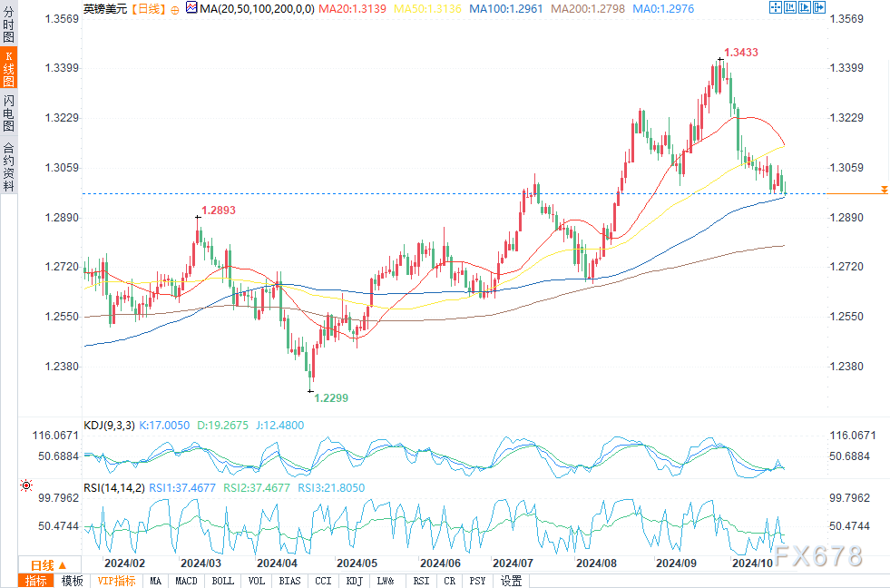The height and width of the screenshot is (588, 890).
Task: Switch to the 模板 bottom tab
Action: tap(72, 581)
